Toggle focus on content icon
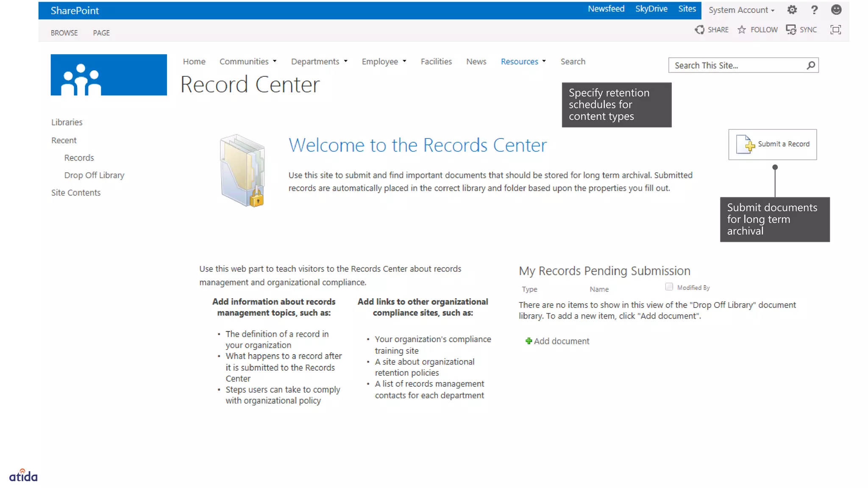Image resolution: width=868 pixels, height=488 pixels. point(835,30)
